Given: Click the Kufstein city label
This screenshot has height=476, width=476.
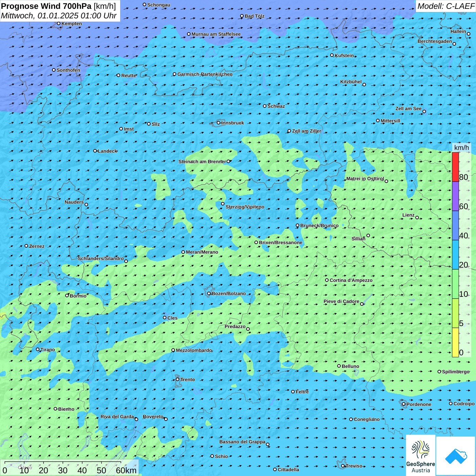Looking at the screenshot, I should click(344, 55).
